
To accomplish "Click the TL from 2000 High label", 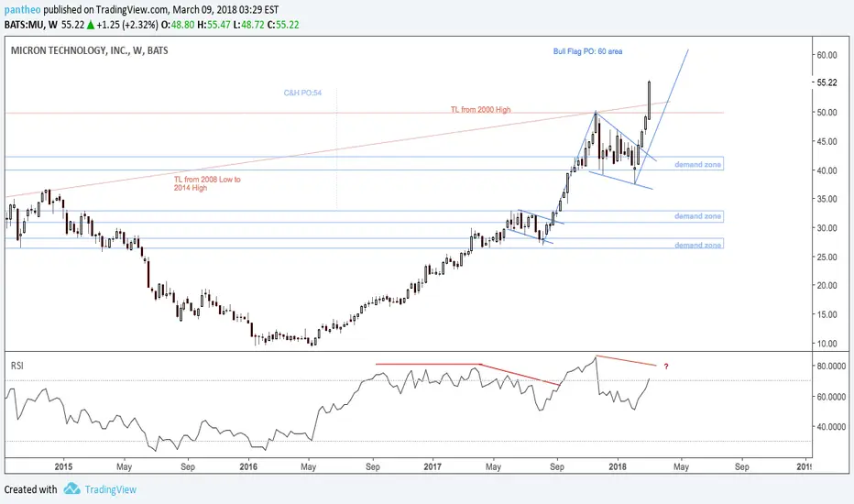I will [480, 110].
